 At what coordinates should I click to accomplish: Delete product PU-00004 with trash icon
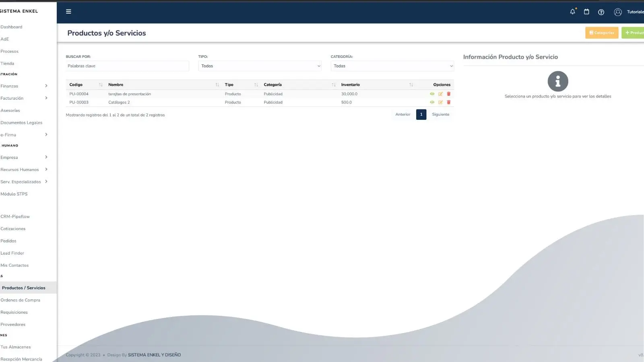(449, 94)
